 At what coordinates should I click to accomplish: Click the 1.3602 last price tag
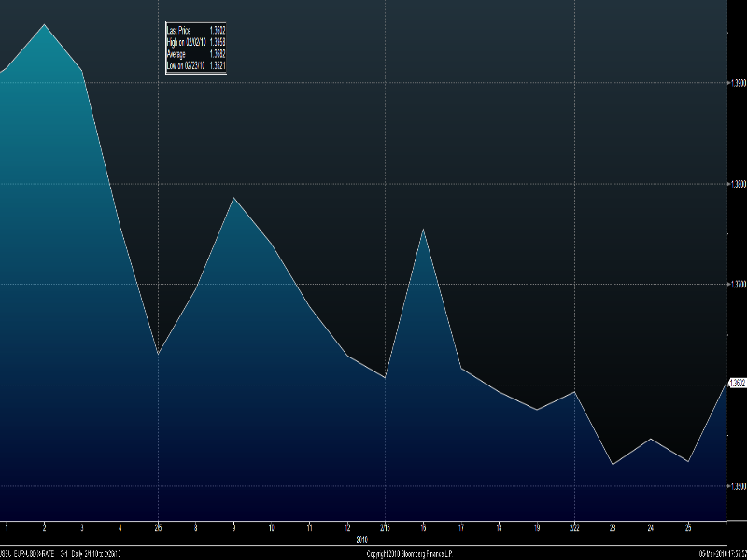(738, 383)
